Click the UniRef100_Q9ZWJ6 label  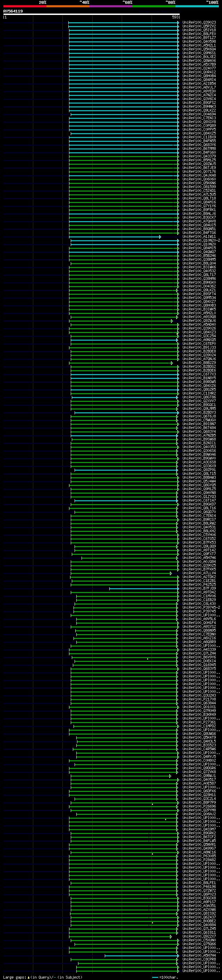point(199,321)
